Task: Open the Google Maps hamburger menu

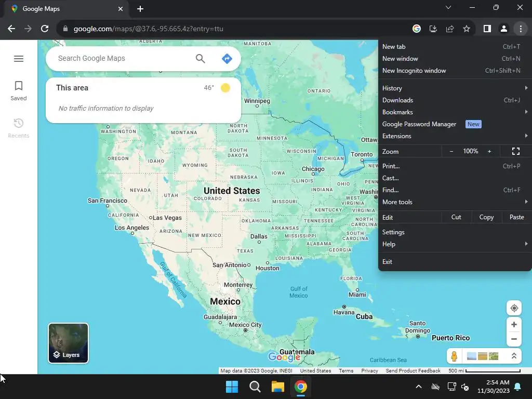Action: (19, 59)
